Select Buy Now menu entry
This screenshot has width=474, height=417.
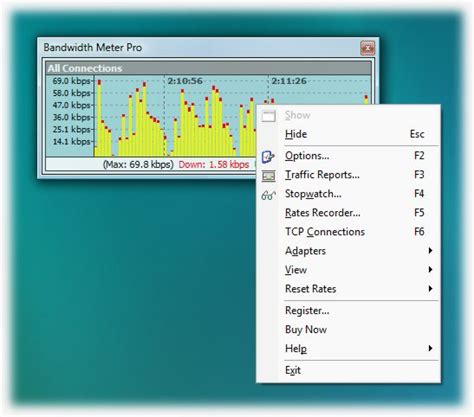(348, 330)
